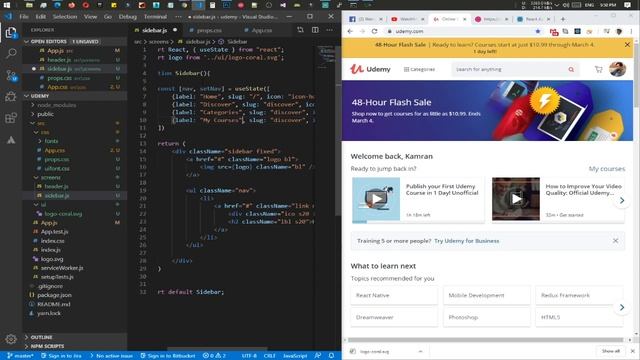Play the Publish your First Udemy Course thumbnail

click(x=376, y=199)
